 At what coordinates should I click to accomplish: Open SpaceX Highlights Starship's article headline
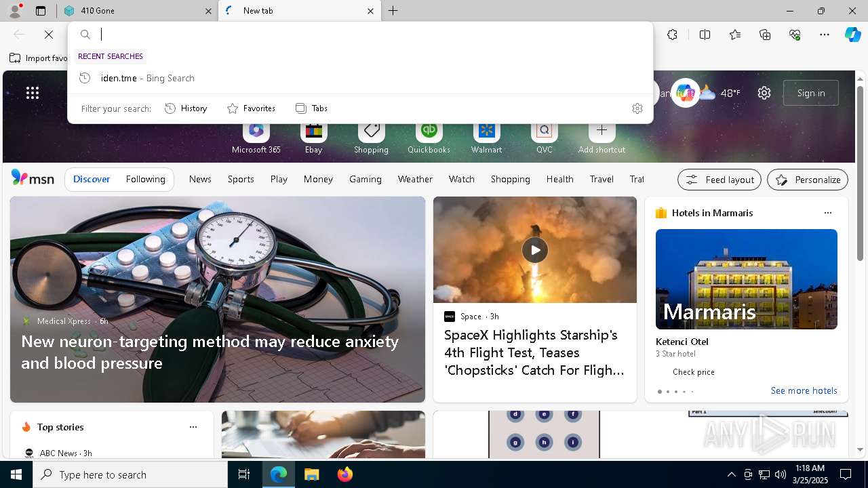[534, 352]
